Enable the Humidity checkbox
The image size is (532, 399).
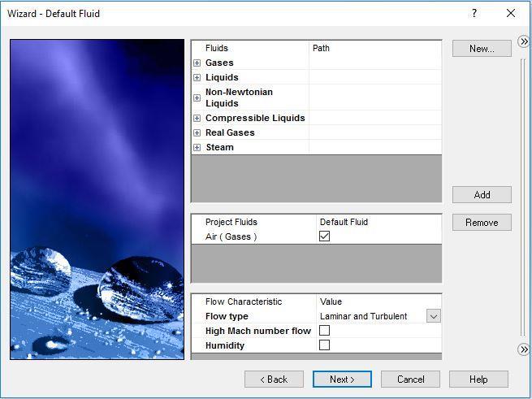tap(324, 345)
